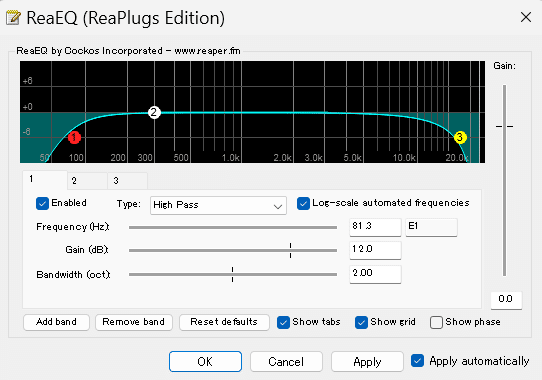Switch to band tab 2

[x=87, y=181]
